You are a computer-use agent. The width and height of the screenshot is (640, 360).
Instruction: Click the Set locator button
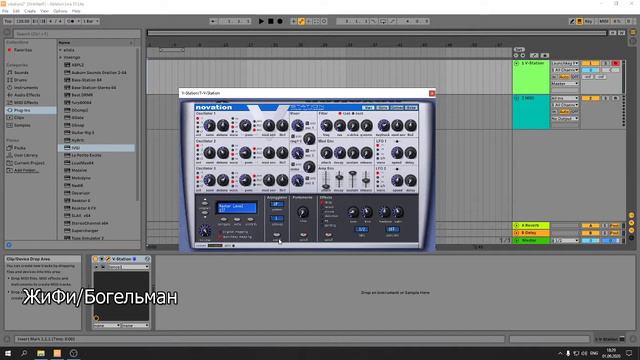pos(519,49)
